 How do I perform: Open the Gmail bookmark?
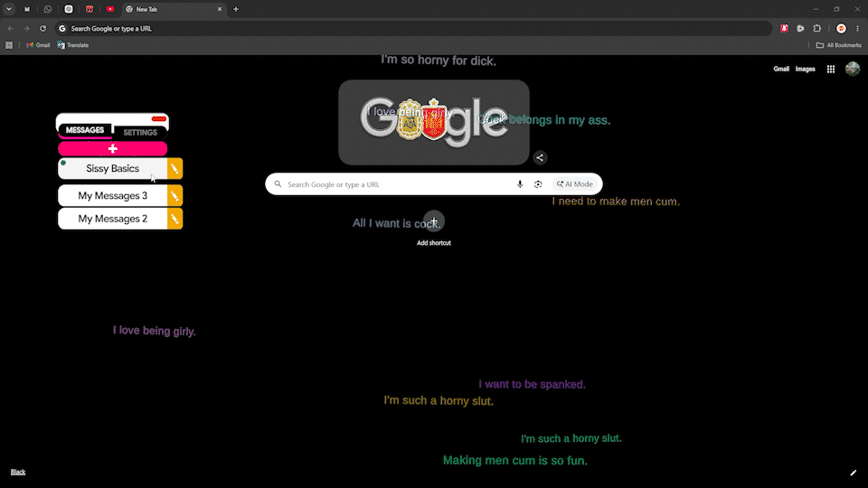[x=38, y=45]
